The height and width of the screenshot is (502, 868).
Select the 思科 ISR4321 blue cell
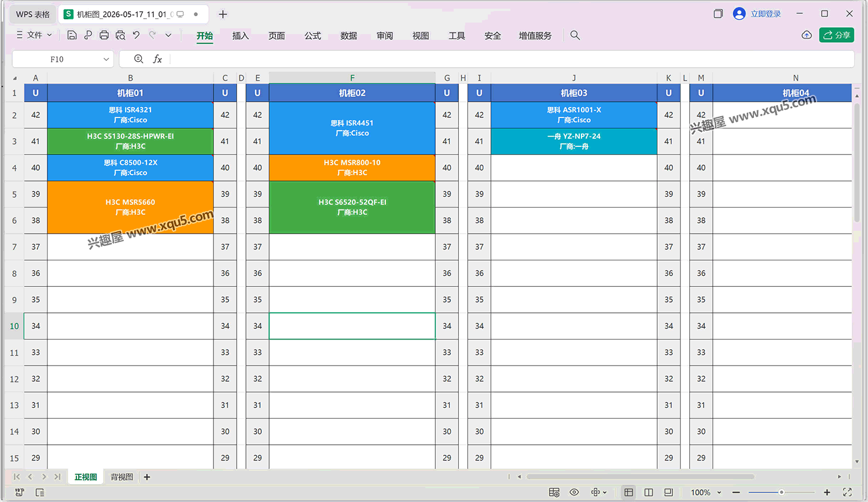click(x=130, y=115)
